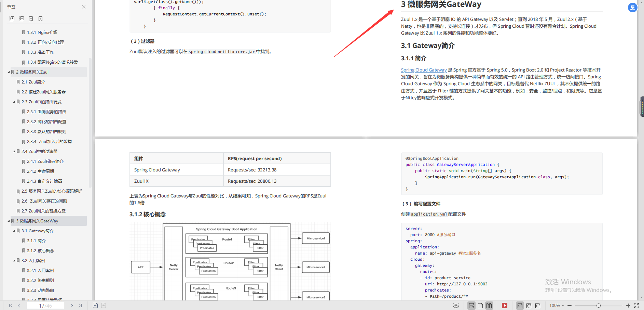644x310 pixels.
Task: Add a new bookmark icon
Action: (31, 19)
